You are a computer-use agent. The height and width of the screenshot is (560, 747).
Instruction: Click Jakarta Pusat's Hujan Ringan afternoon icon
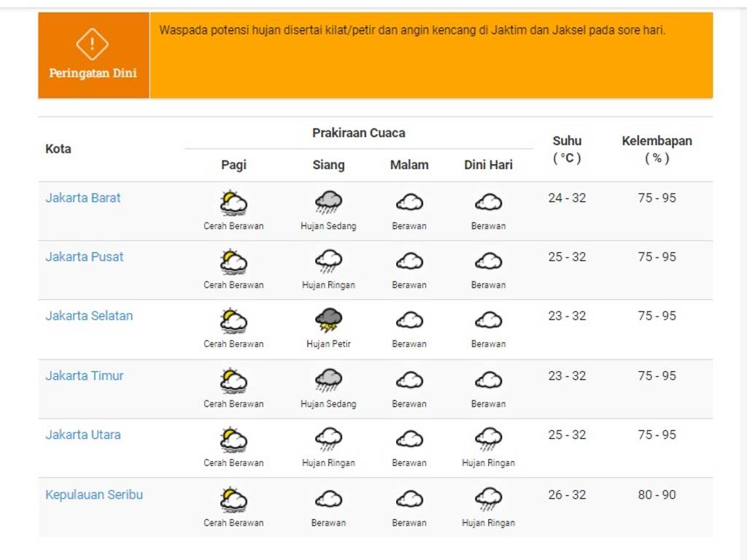tap(328, 261)
